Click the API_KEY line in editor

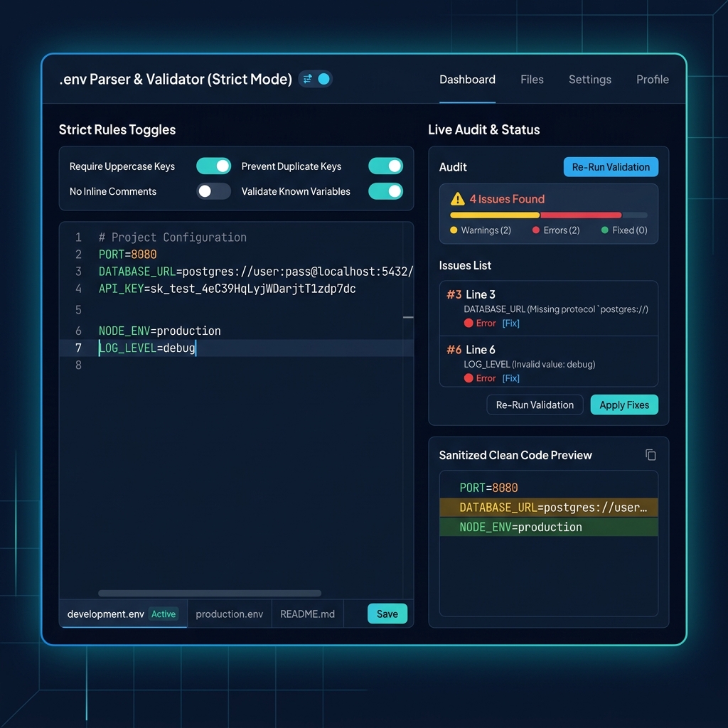(227, 289)
